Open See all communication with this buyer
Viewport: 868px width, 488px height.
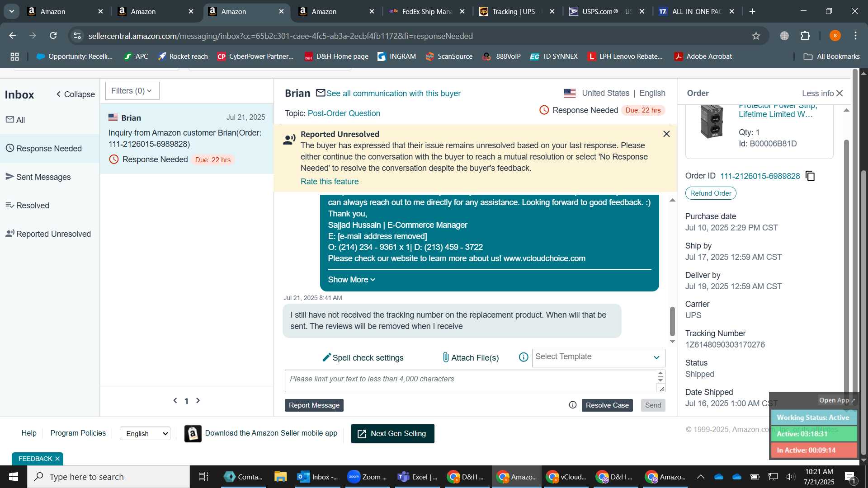pyautogui.click(x=393, y=93)
